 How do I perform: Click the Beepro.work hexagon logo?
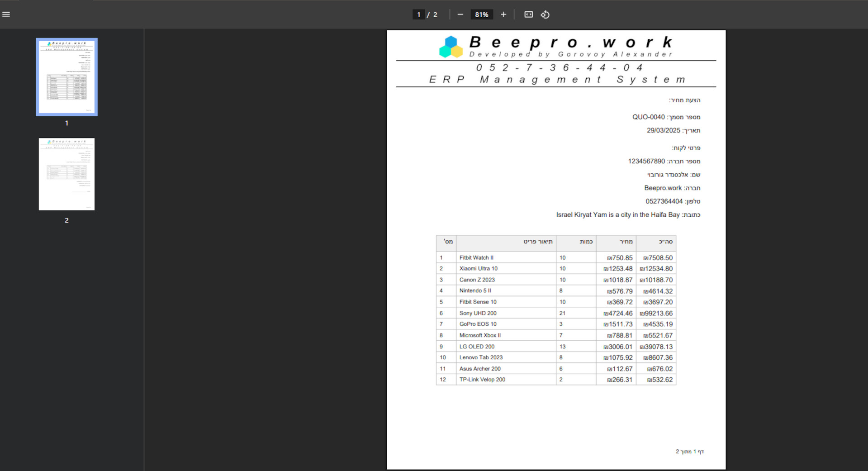tap(451, 47)
